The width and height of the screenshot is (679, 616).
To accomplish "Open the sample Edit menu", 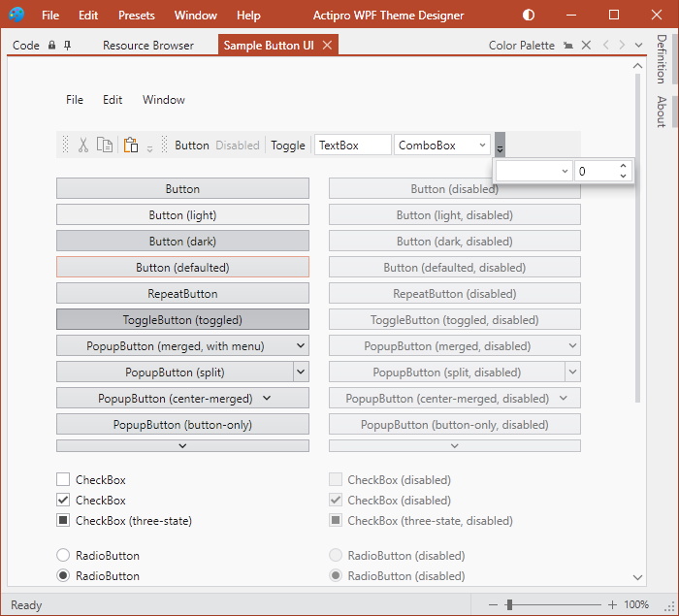I will [113, 100].
